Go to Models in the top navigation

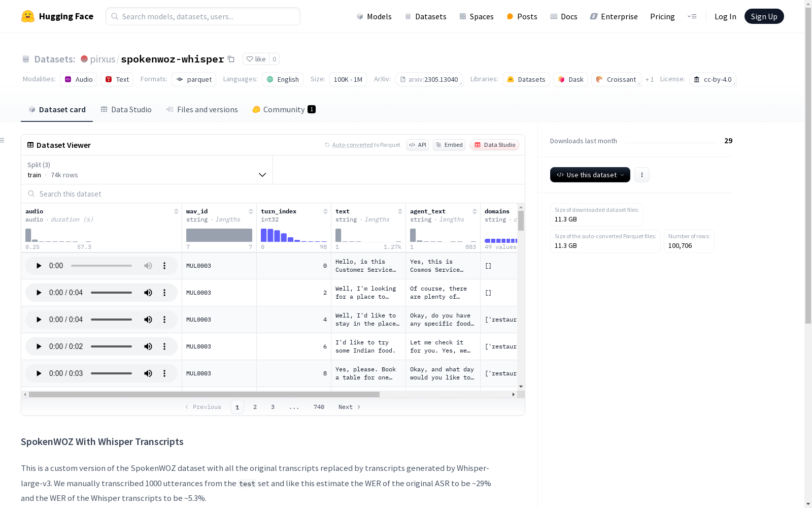coord(374,16)
